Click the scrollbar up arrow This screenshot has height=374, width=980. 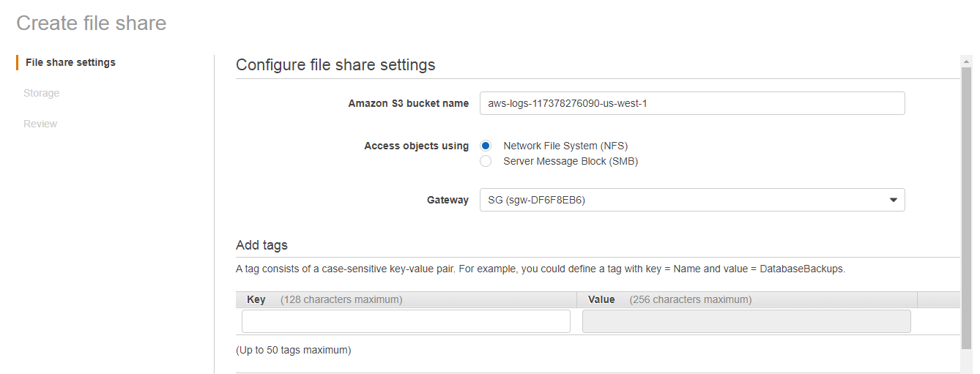[x=966, y=61]
